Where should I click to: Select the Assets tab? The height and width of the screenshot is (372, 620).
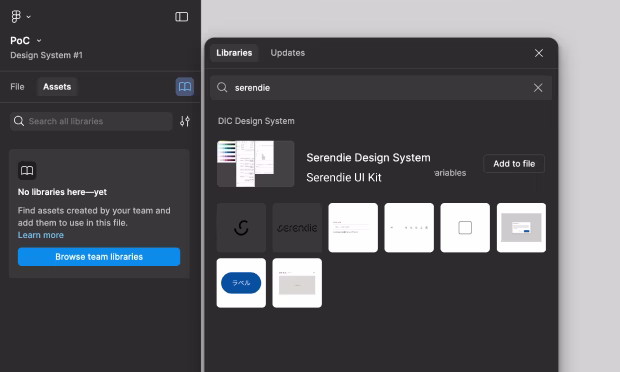pos(57,87)
